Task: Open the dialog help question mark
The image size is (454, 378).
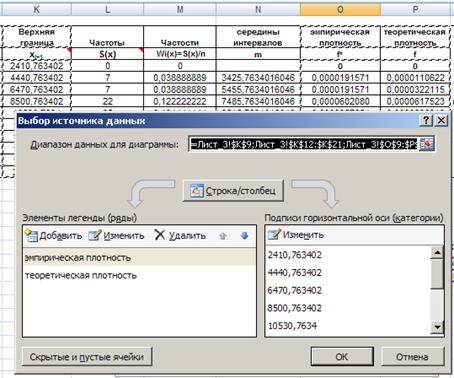Action: tap(426, 120)
